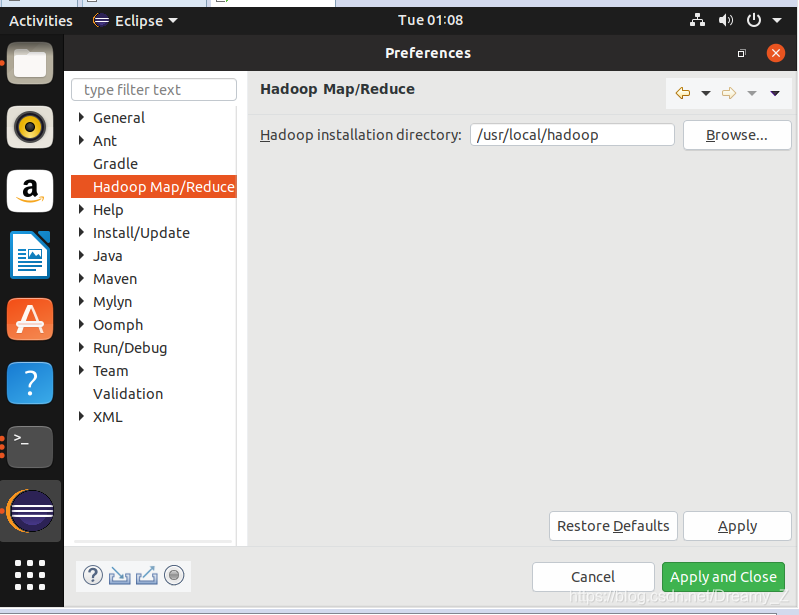Open the network status icon
The height and width of the screenshot is (615, 799).
(697, 20)
